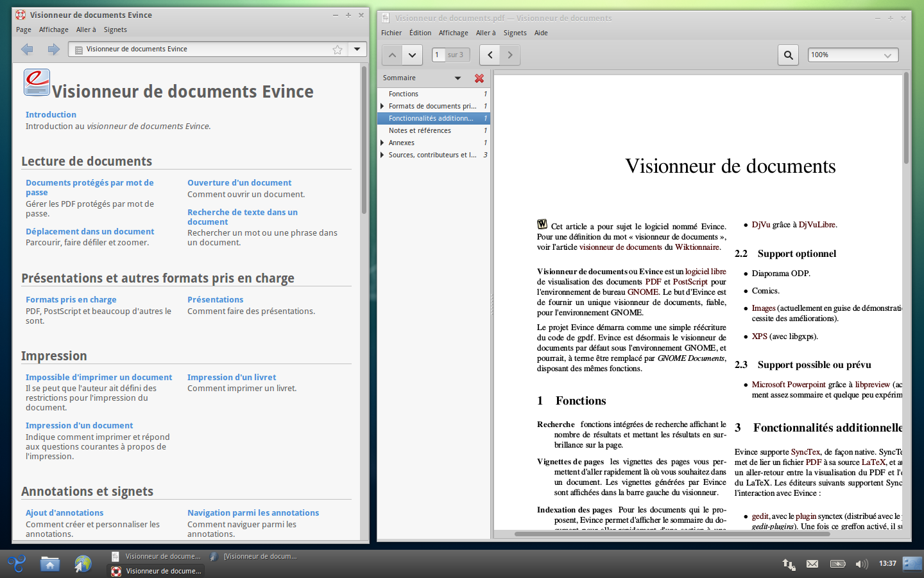Viewport: 924px width, 578px height.
Task: Open the volume control tray icon
Action: point(862,564)
